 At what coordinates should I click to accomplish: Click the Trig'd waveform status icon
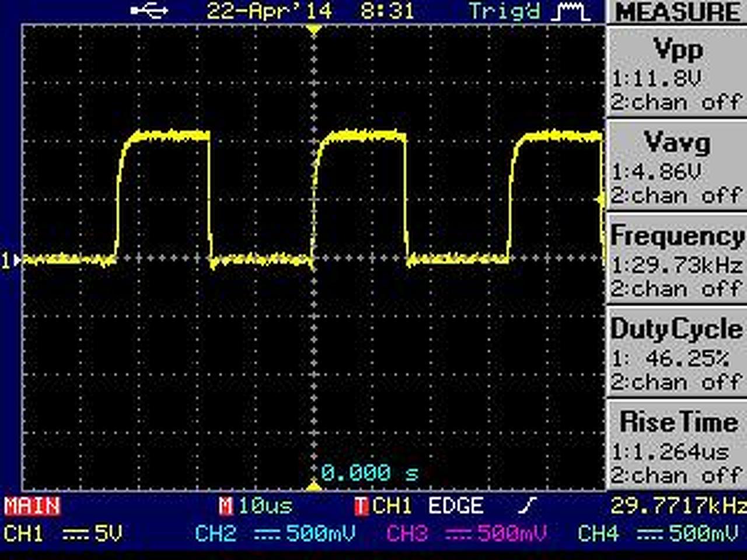pos(572,12)
